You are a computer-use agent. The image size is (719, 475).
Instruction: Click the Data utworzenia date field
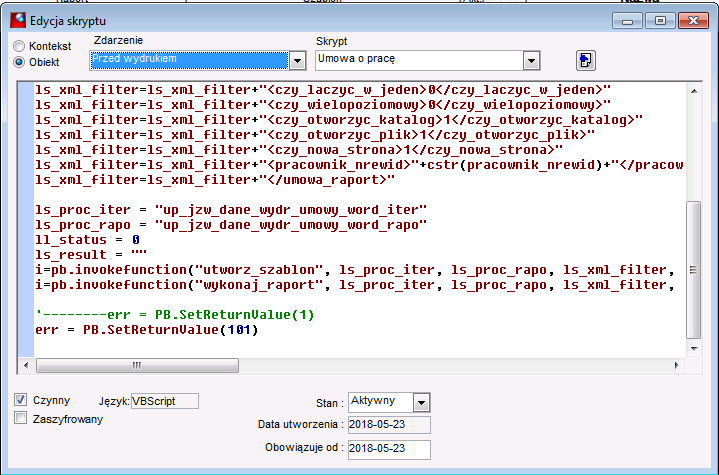pyautogui.click(x=389, y=425)
